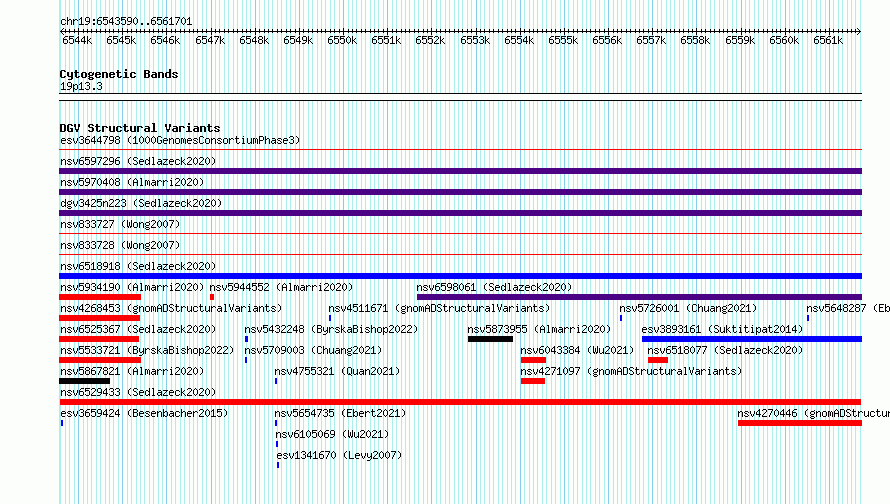
Task: Select the red bar under nsv4268453
Action: coord(99,318)
